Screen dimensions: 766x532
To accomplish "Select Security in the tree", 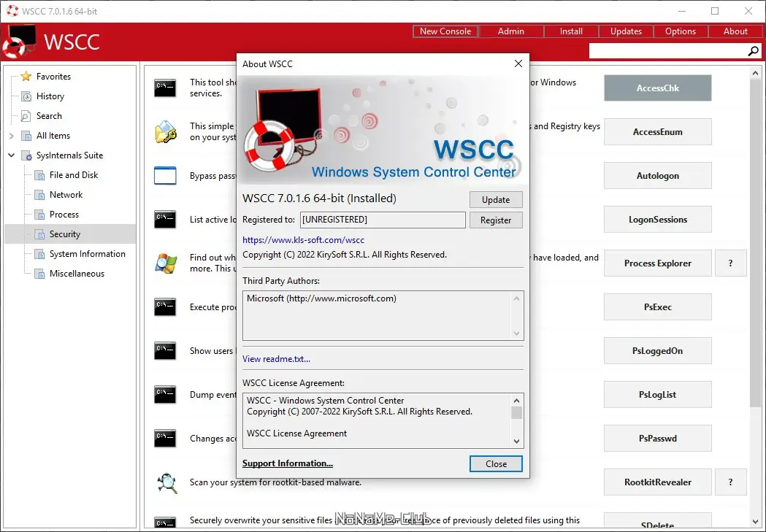I will point(64,234).
